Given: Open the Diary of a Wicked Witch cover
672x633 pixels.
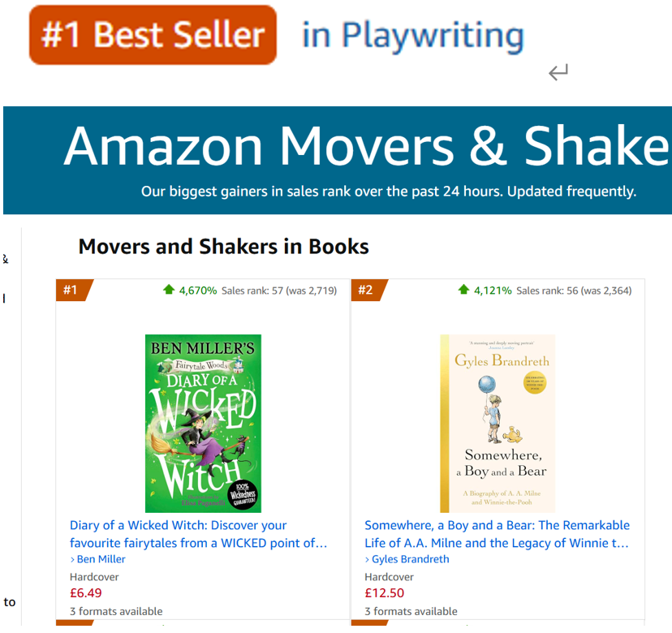Looking at the screenshot, I should point(203,423).
